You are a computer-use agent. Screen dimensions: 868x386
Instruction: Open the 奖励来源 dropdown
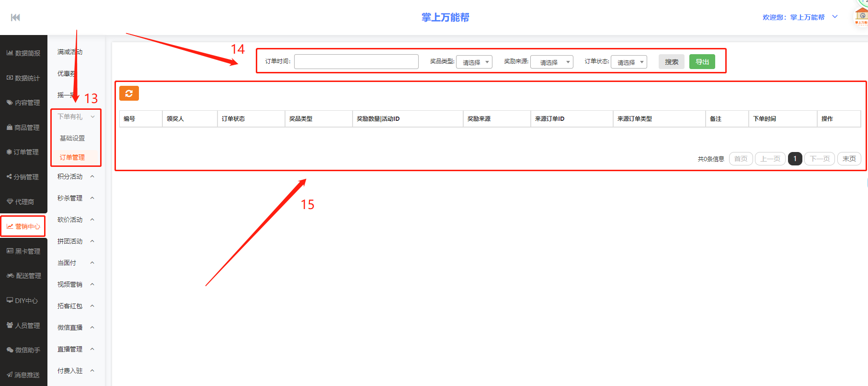pyautogui.click(x=551, y=62)
